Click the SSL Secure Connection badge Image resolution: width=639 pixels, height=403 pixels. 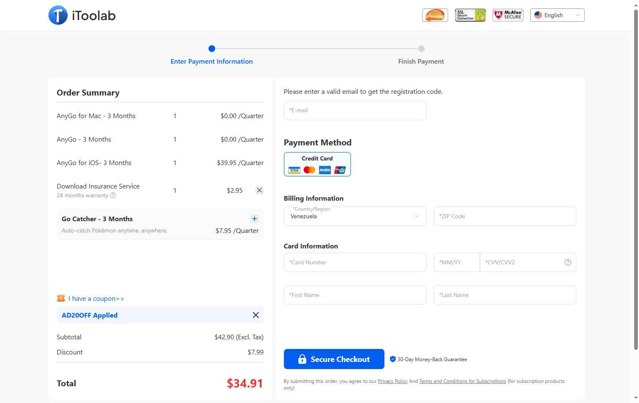tap(470, 15)
